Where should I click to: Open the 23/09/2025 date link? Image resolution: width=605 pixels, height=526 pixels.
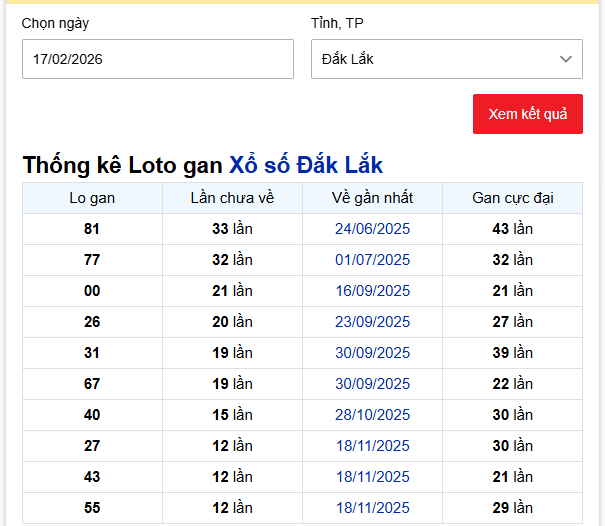pos(372,322)
